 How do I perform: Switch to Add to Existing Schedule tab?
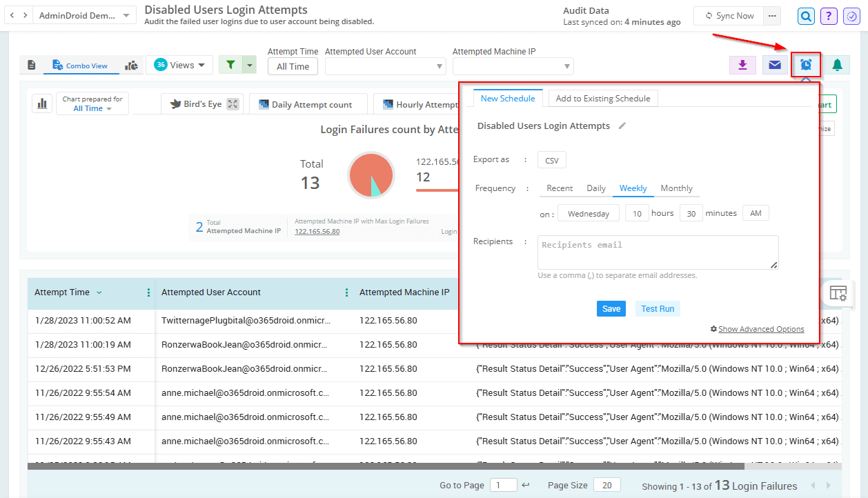click(x=602, y=99)
